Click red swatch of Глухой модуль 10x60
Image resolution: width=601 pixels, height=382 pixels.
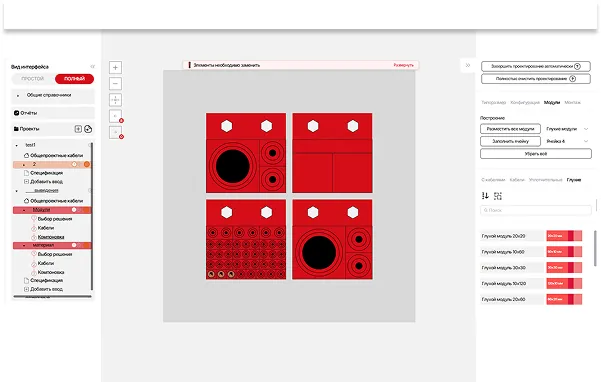[564, 252]
